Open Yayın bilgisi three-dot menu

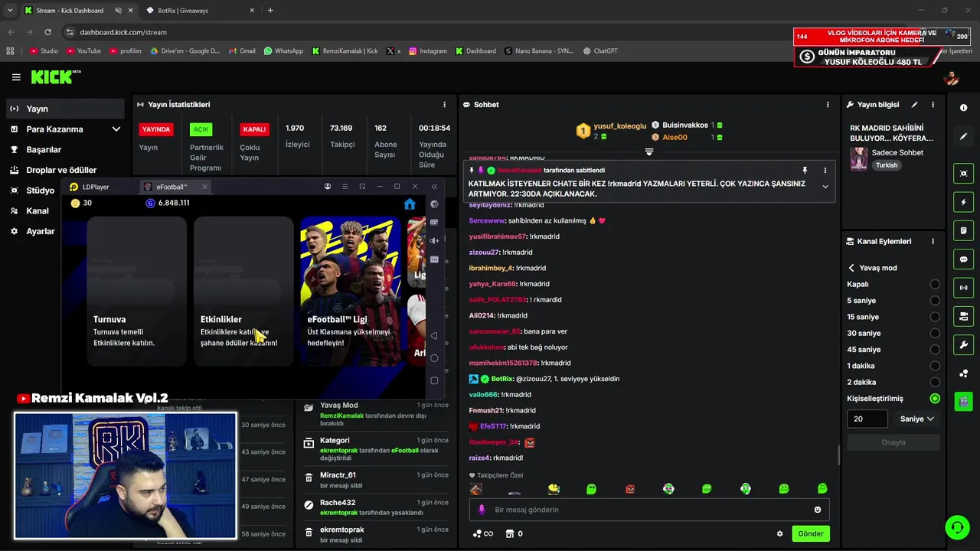tap(933, 105)
